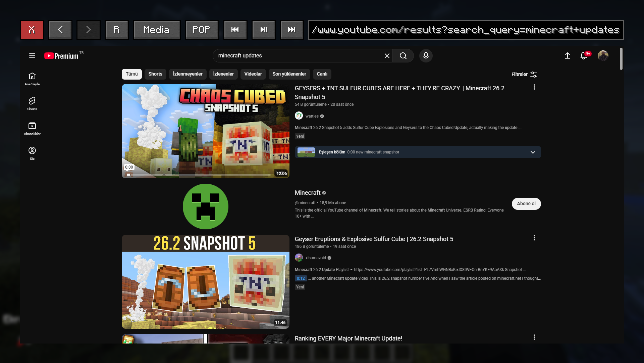644x363 pixels.
Task: Jump to the 0:12 timestamp in xisumavoid video
Action: 301,278
